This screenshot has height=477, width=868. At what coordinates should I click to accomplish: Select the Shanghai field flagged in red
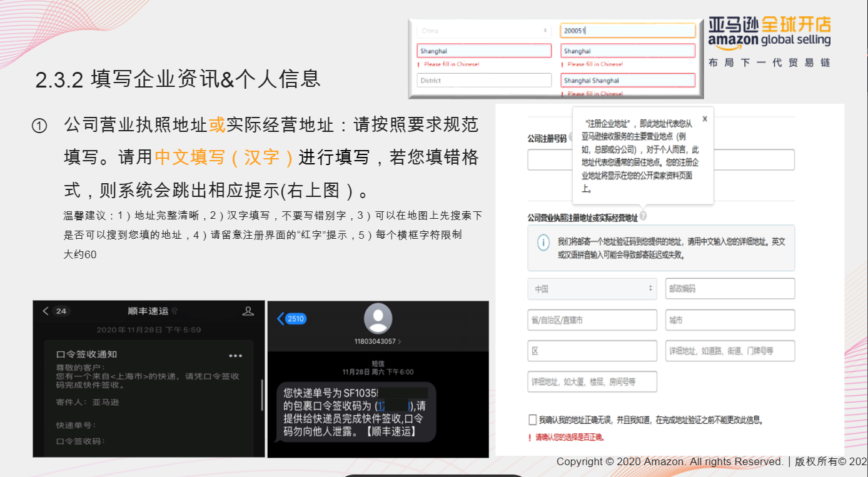pyautogui.click(x=483, y=51)
